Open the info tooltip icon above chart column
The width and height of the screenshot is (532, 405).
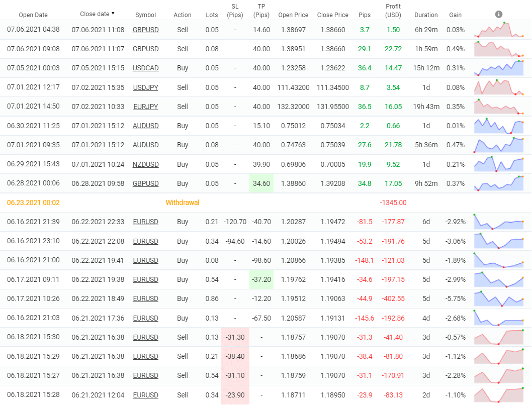(x=498, y=14)
